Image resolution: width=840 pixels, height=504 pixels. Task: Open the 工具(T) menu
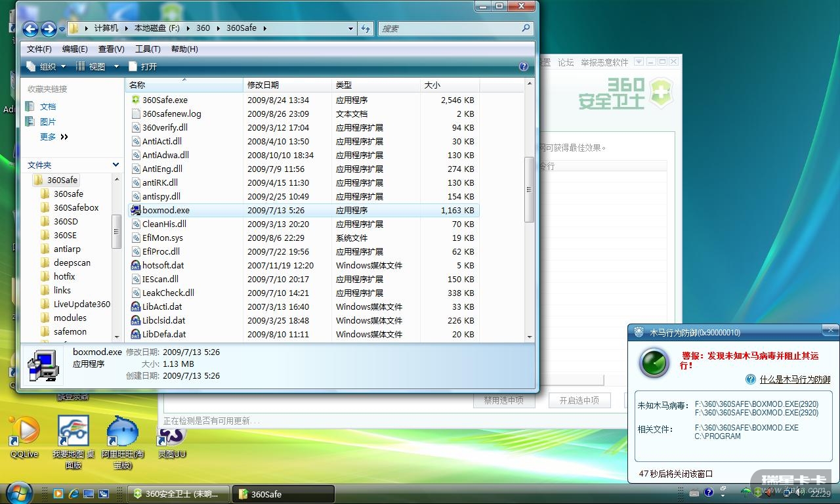[148, 49]
